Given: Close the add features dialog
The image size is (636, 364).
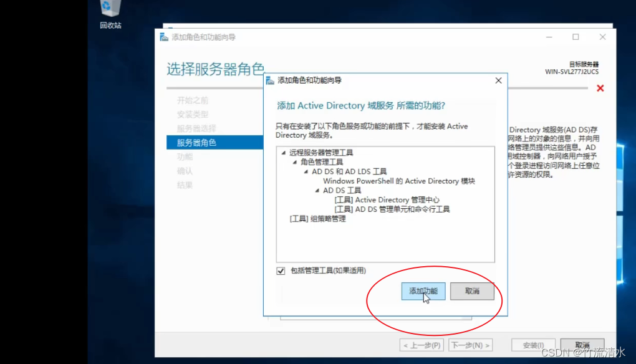Looking at the screenshot, I should 498,80.
